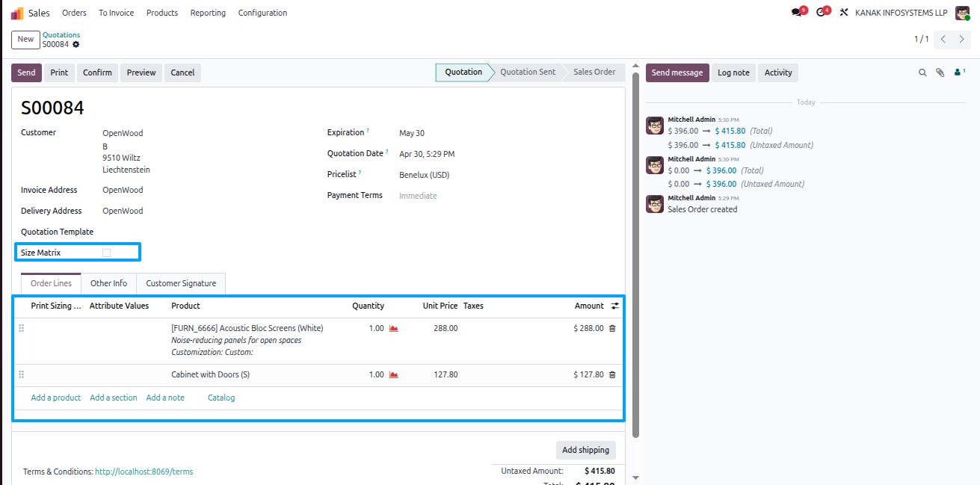Search messages with magnifier icon in chatter

click(x=922, y=72)
